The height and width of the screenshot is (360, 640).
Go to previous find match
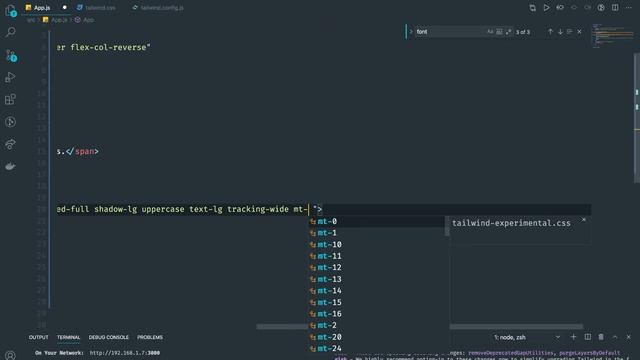[x=550, y=32]
